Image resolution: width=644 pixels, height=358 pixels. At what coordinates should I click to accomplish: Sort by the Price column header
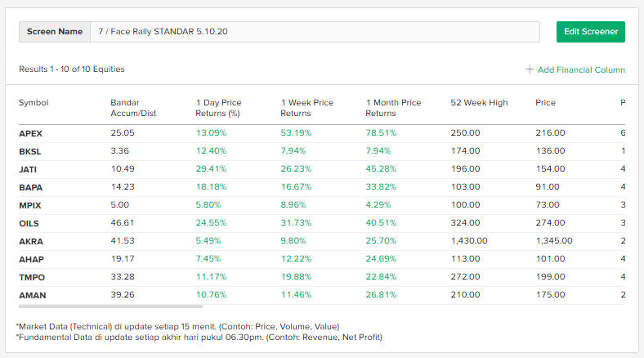click(545, 103)
